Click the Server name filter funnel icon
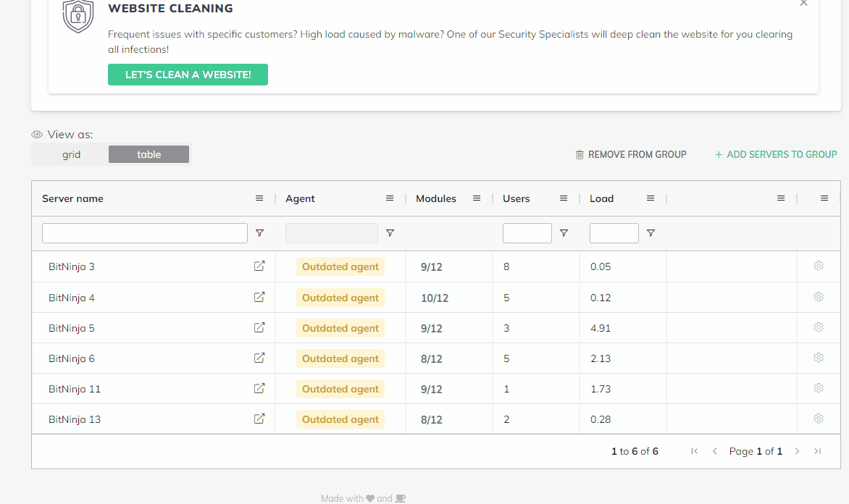This screenshot has width=849, height=504. coord(259,232)
